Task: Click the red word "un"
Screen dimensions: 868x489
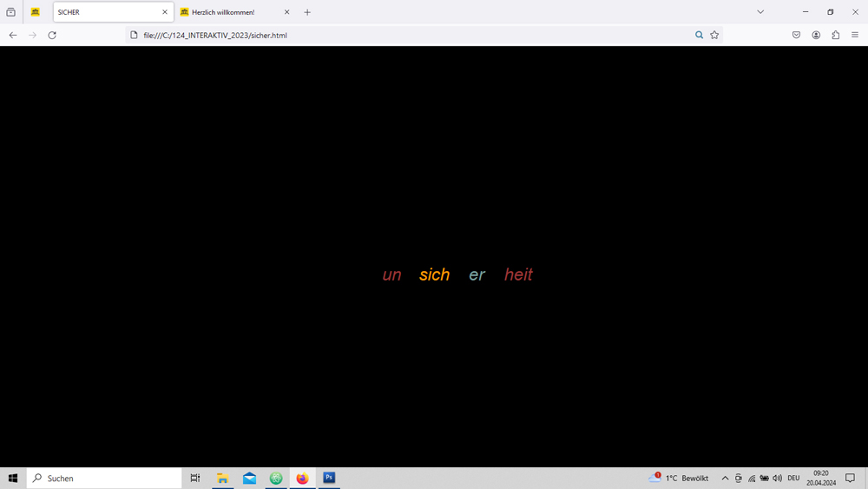Action: [x=392, y=274]
